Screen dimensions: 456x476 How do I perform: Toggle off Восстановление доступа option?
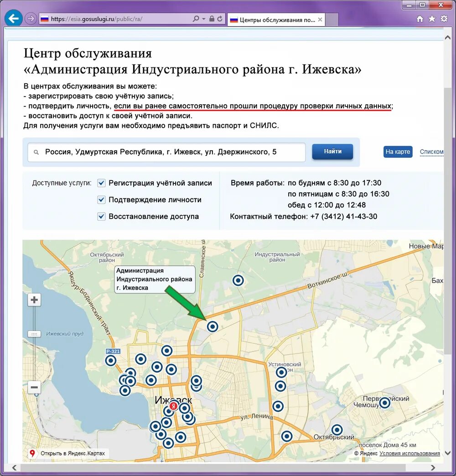[x=101, y=216]
